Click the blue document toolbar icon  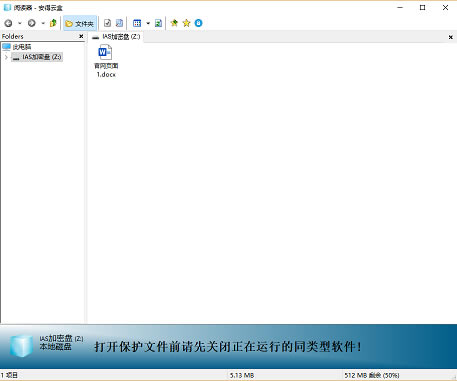(x=119, y=23)
